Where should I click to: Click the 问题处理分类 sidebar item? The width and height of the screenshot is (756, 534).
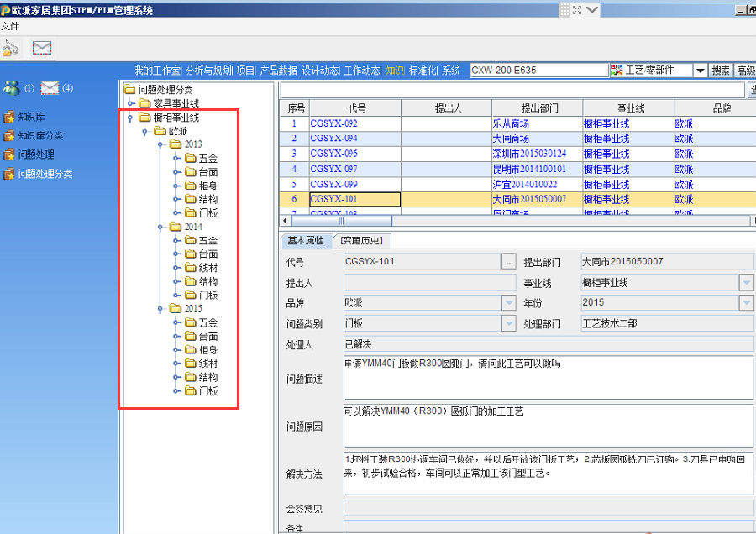click(x=45, y=174)
